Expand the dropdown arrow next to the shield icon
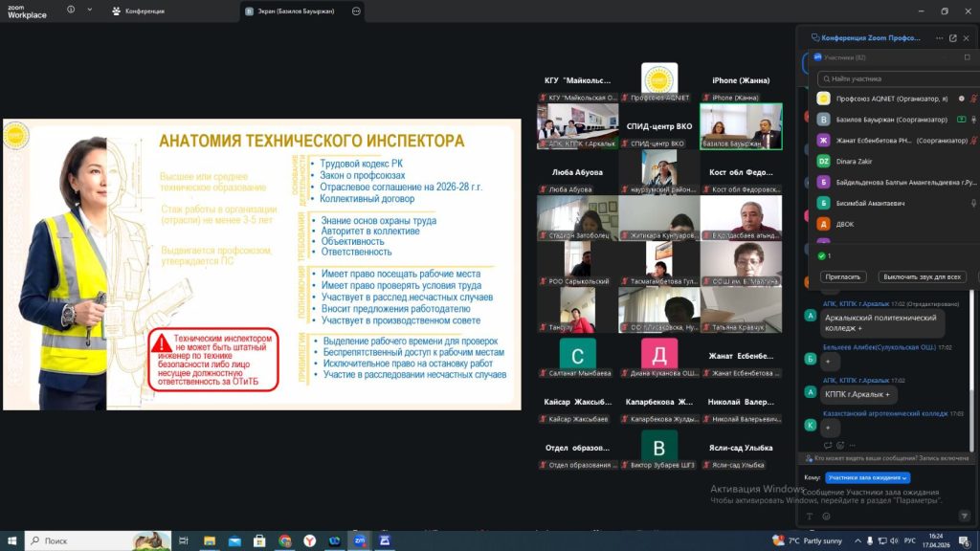Image resolution: width=980 pixels, height=551 pixels. click(90, 11)
